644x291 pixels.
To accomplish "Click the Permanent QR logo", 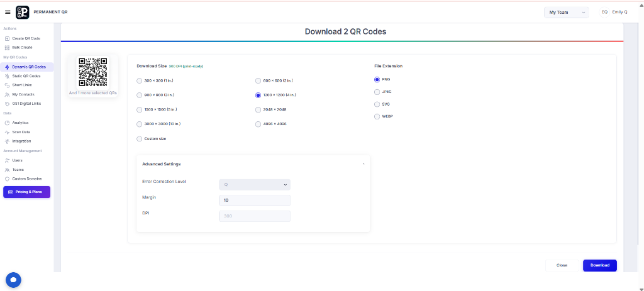I will [x=22, y=13].
